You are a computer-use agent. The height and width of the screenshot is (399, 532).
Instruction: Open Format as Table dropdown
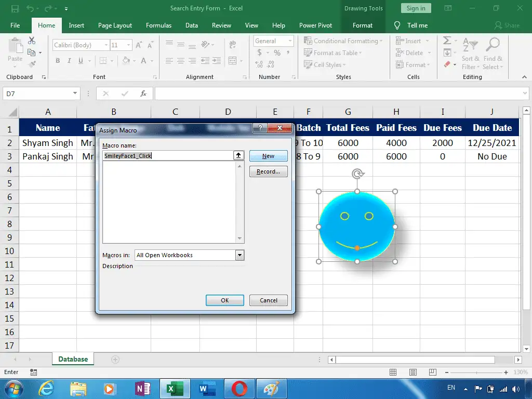click(333, 52)
